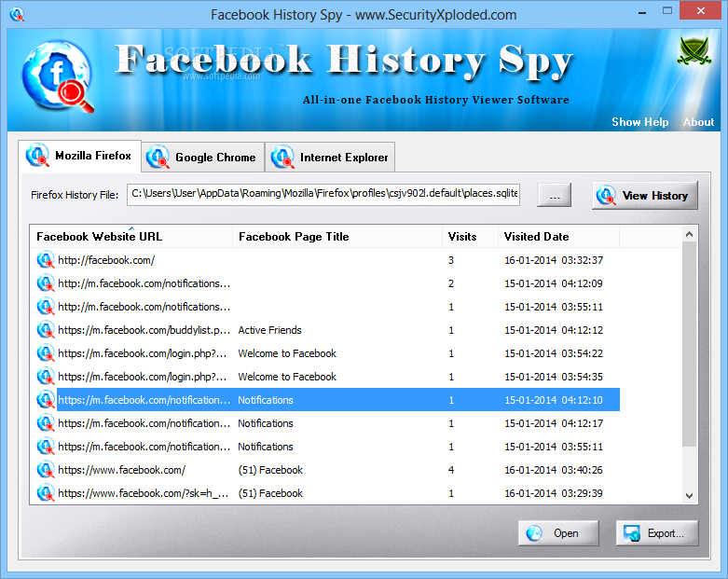Image resolution: width=728 pixels, height=579 pixels.
Task: Click the globe icon on the Open button
Action: pos(534,533)
